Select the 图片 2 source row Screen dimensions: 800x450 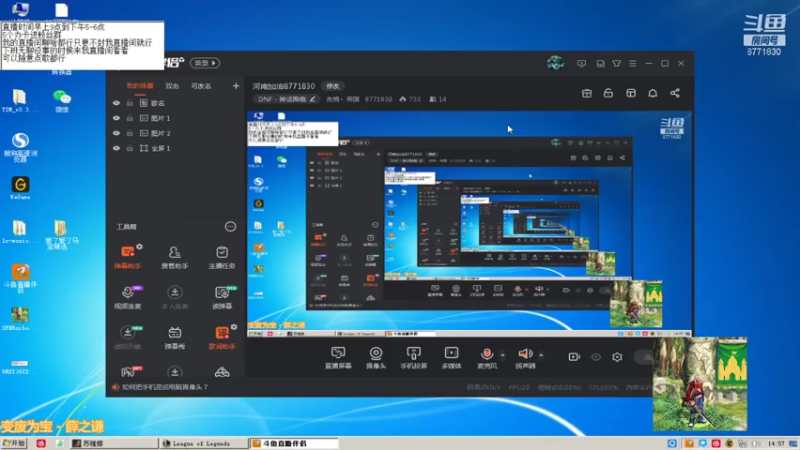pyautogui.click(x=176, y=133)
